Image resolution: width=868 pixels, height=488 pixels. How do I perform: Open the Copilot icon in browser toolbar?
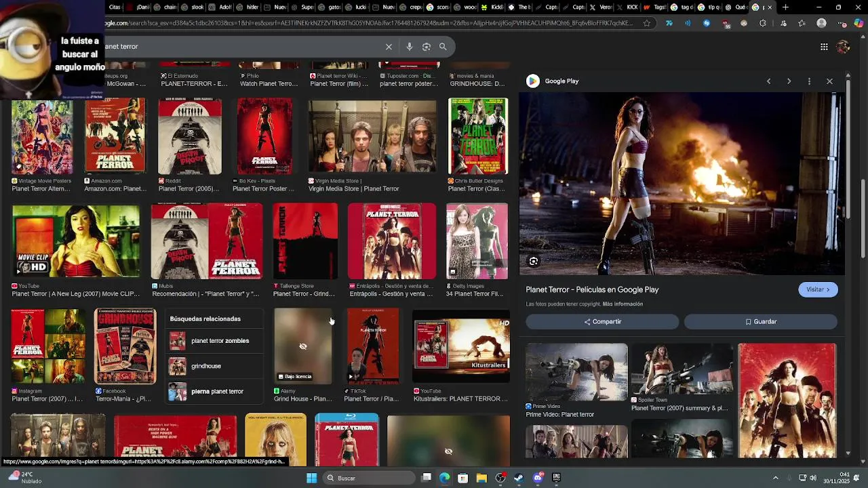859,23
